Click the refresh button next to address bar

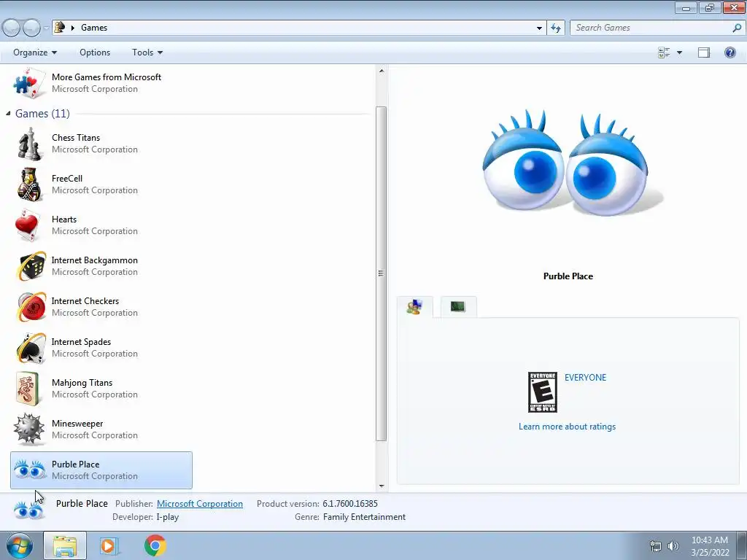tap(555, 28)
